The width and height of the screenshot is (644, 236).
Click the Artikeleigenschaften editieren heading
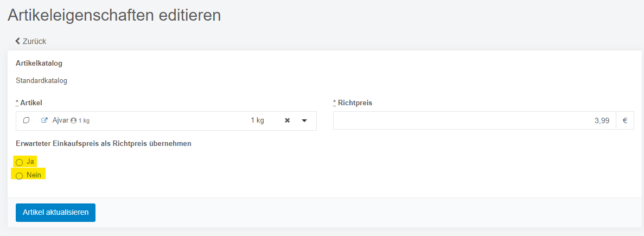[x=114, y=15]
